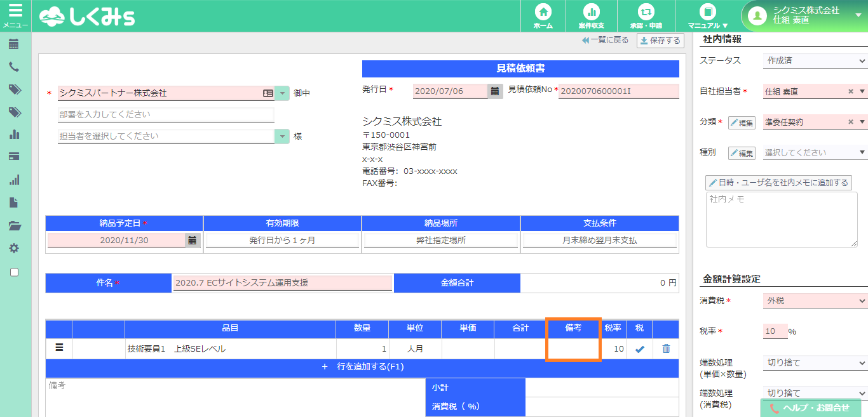Expand the 分類 dropdown arrow
The height and width of the screenshot is (417, 868).
[x=862, y=122]
